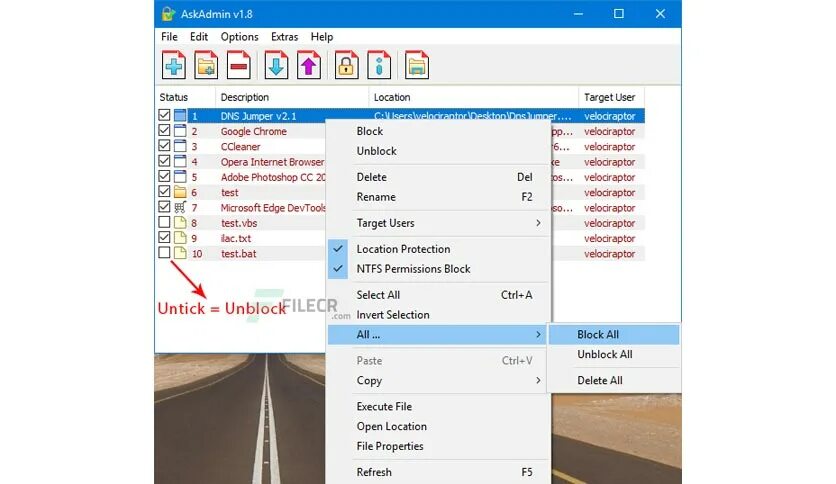Click Delete All in the submenu
The width and height of the screenshot is (836, 484).
point(614,381)
